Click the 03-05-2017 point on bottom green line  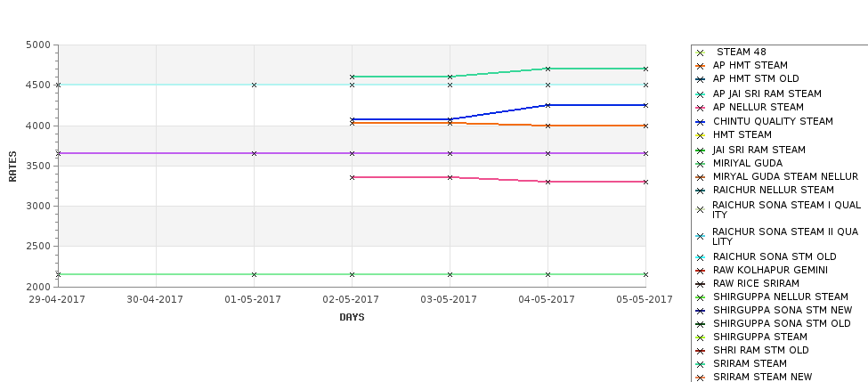pos(450,274)
